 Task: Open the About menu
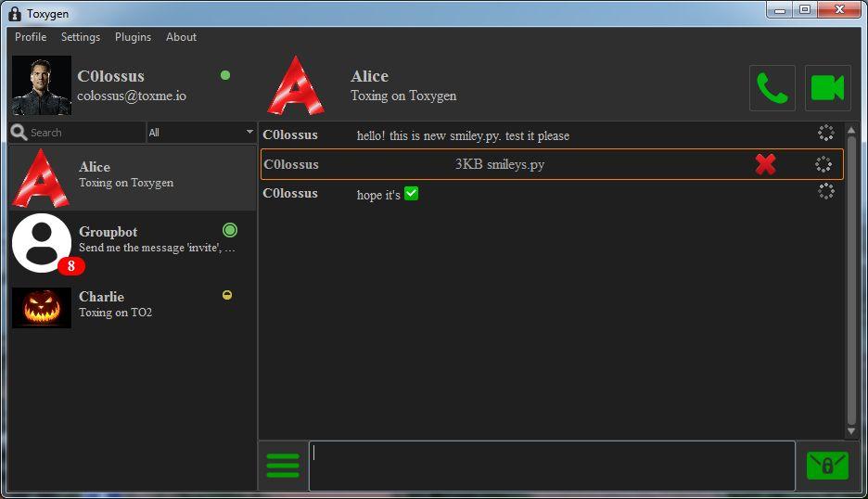click(181, 37)
